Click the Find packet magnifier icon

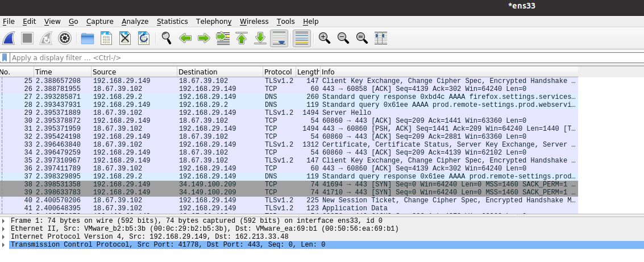pyautogui.click(x=167, y=38)
